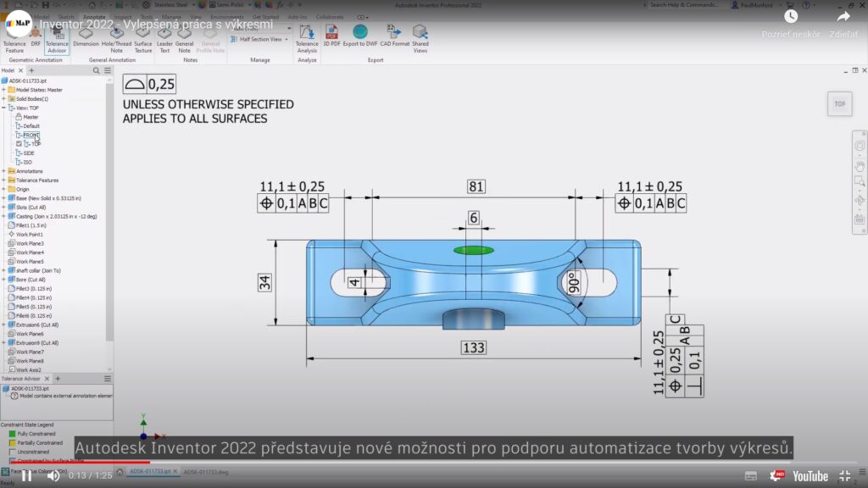Click the 133 length dimension
The image size is (868, 488).
473,347
